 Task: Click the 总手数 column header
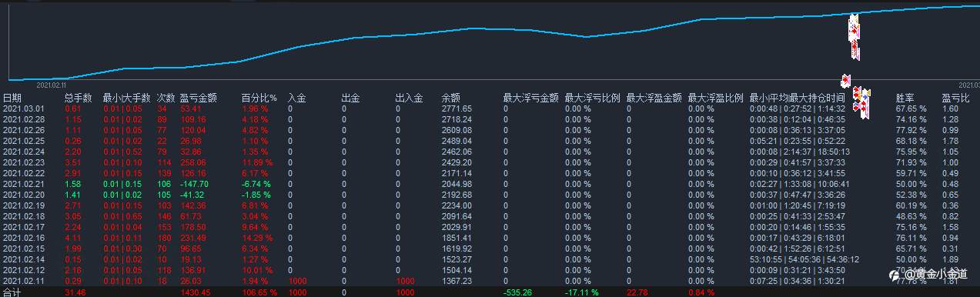78,98
